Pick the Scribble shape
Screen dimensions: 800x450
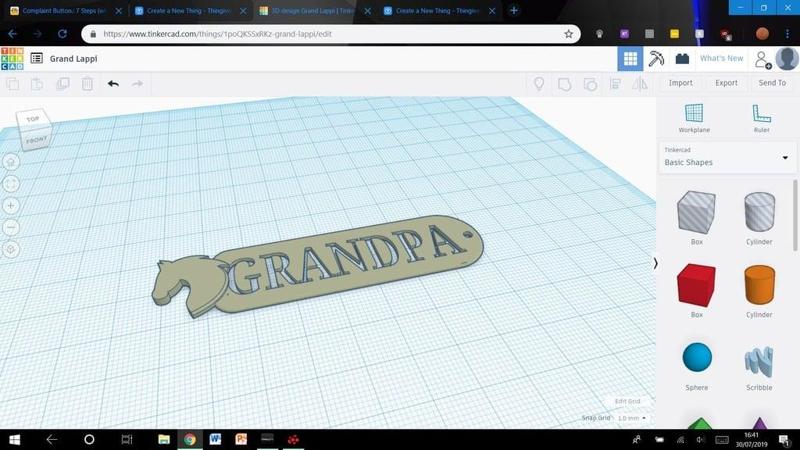coord(759,363)
